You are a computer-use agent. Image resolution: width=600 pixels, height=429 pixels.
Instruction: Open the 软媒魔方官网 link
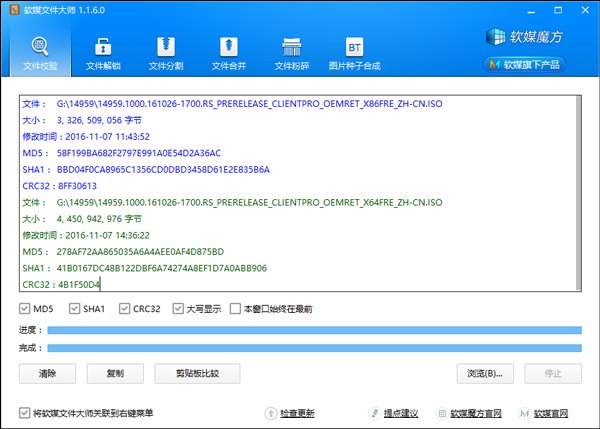pos(476,413)
